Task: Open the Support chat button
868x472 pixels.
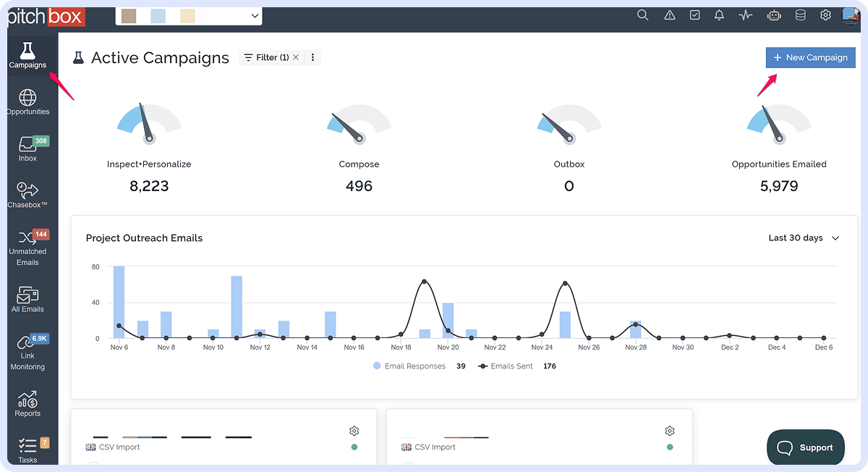Action: 805,447
